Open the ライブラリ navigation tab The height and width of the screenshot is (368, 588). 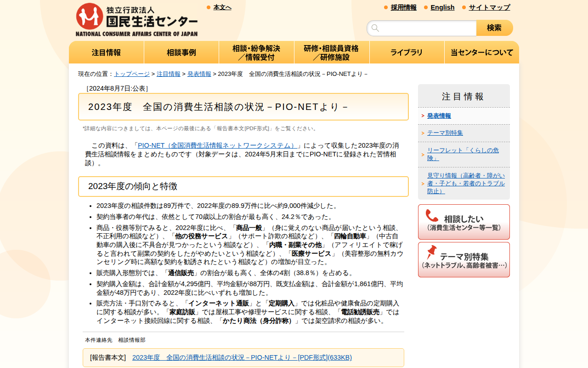[x=407, y=52]
